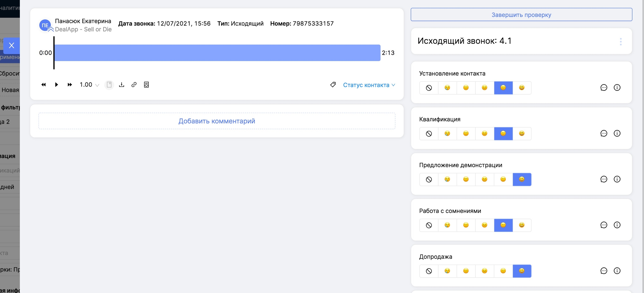Open the call transcript icon
The image size is (644, 293).
(146, 85)
